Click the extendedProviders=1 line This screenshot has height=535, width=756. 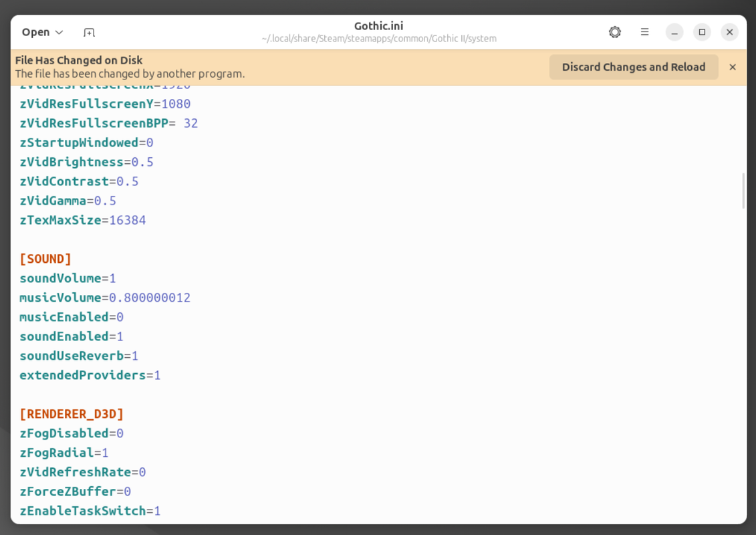pyautogui.click(x=90, y=375)
